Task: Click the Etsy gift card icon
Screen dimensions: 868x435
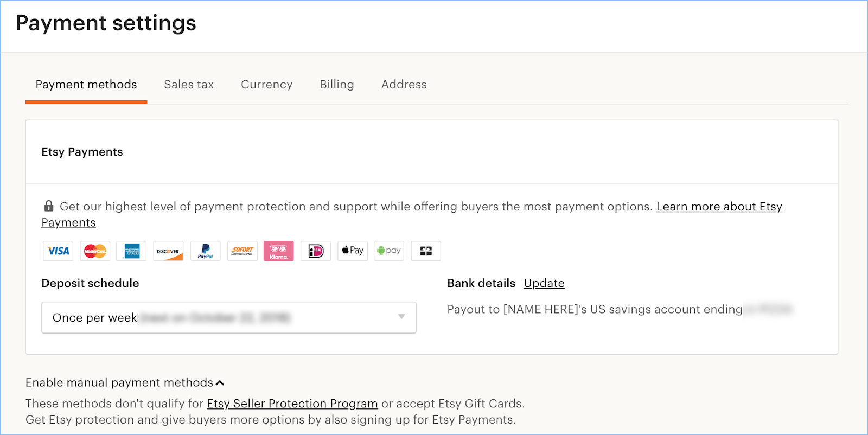Action: tap(426, 251)
